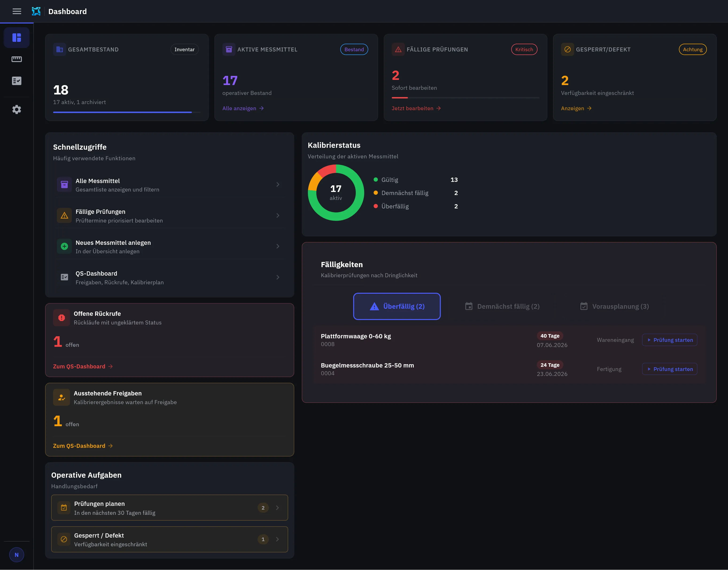The height and width of the screenshot is (570, 728).
Task: Click the play icon for Buegelmessschraube Prüfung starten
Action: tap(649, 369)
